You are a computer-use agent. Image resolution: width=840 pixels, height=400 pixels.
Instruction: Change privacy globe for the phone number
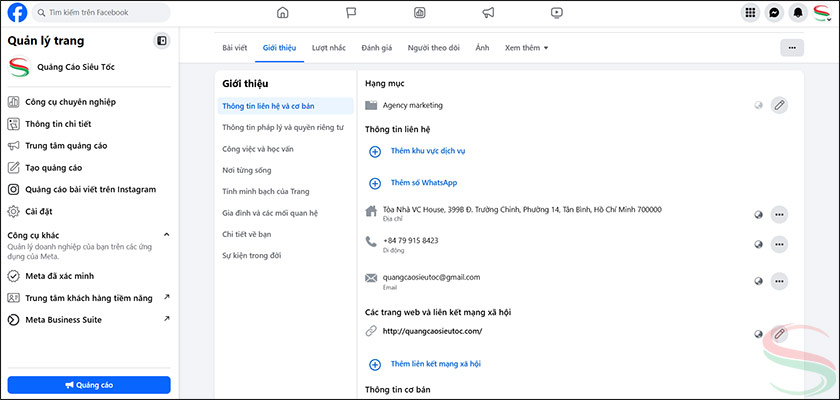tap(758, 245)
